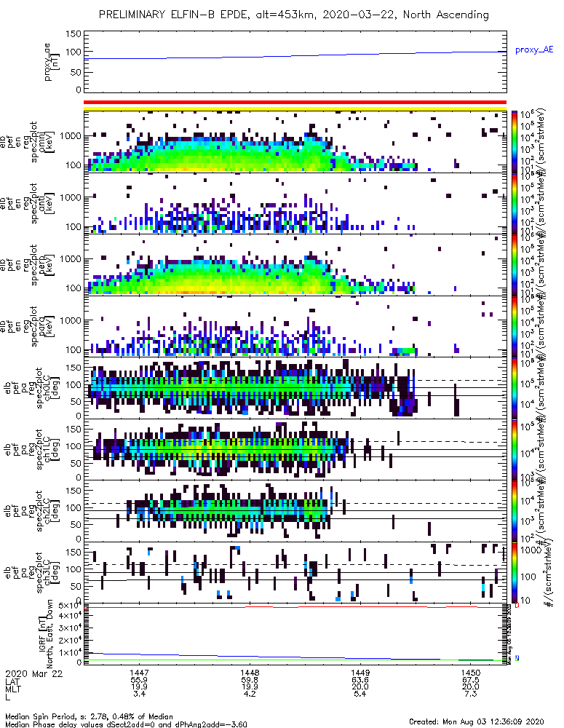Click the omni spectrogram color scale bar
Viewport: 564px width, 728px height.
coord(515,142)
